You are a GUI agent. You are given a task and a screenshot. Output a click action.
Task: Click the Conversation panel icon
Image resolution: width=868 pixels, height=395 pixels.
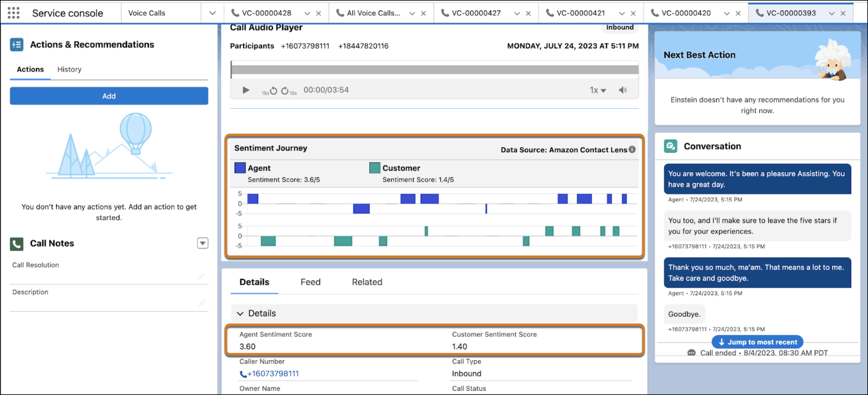click(670, 146)
